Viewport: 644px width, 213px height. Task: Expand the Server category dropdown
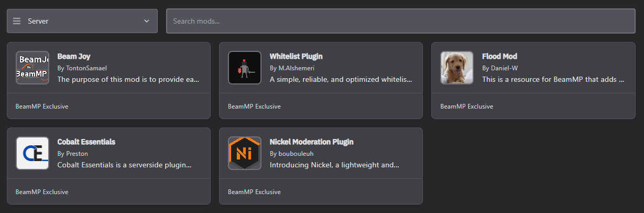[x=82, y=21]
